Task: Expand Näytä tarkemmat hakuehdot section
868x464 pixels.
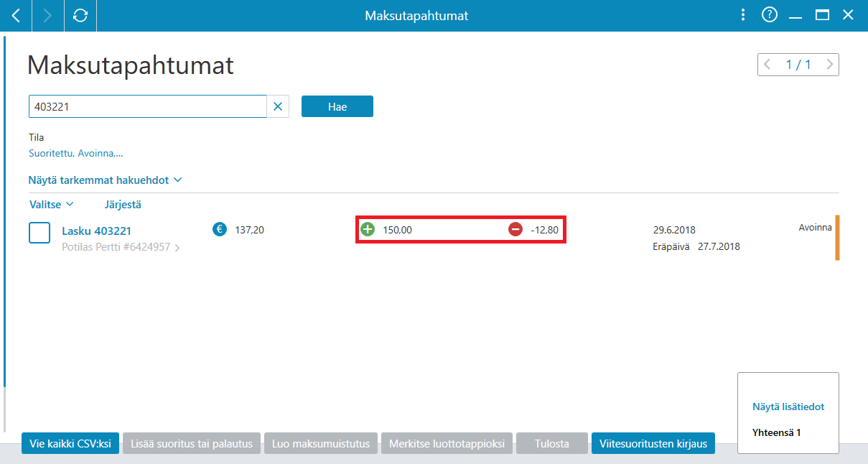Action: coord(105,180)
